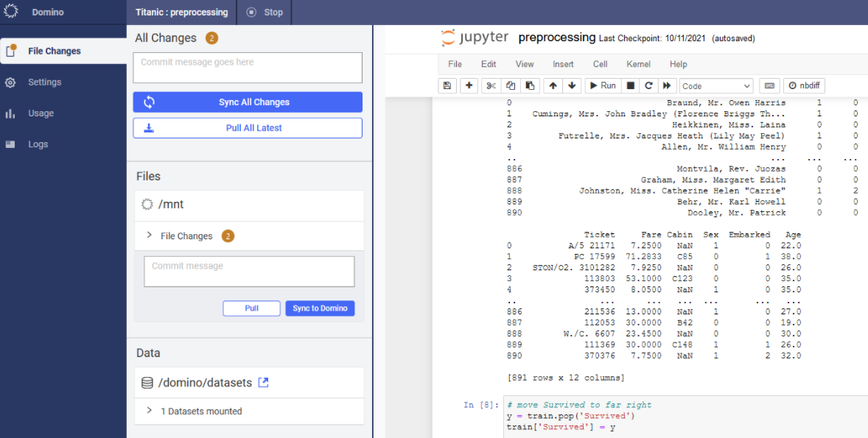Open Usage via the bar chart icon

[10, 113]
